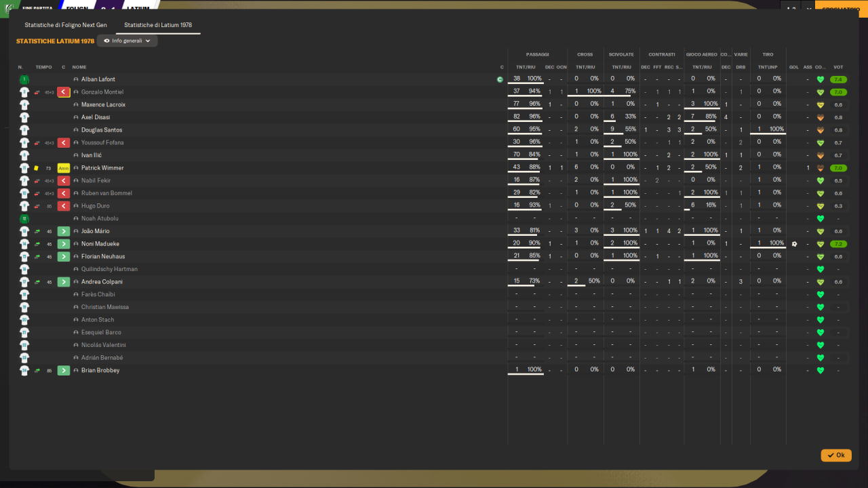Click the condition heart for Brian Brobbey
This screenshot has width=868, height=488.
821,371
